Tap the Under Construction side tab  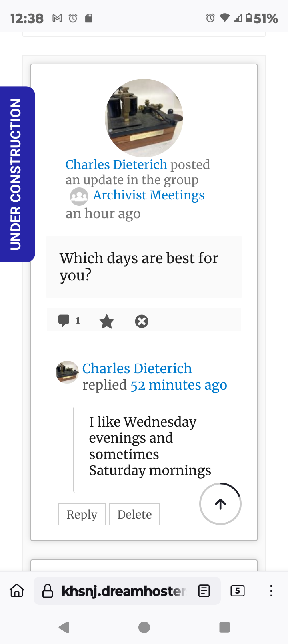coord(16,174)
